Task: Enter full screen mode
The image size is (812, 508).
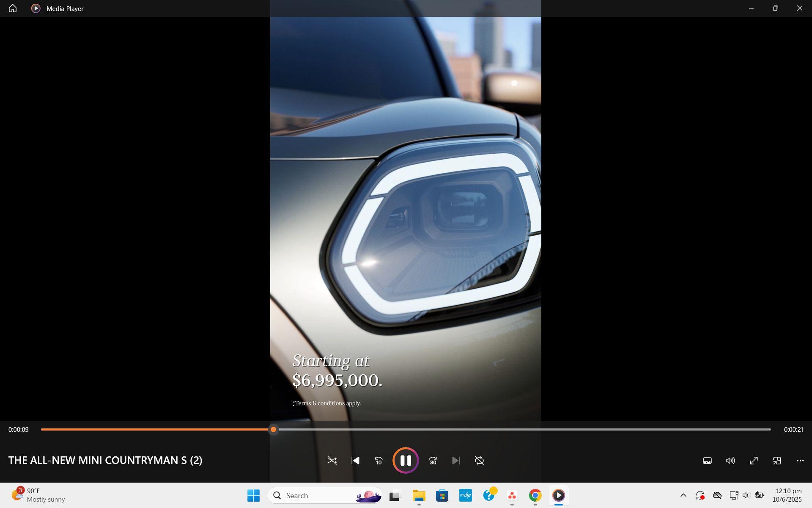Action: coord(754,461)
